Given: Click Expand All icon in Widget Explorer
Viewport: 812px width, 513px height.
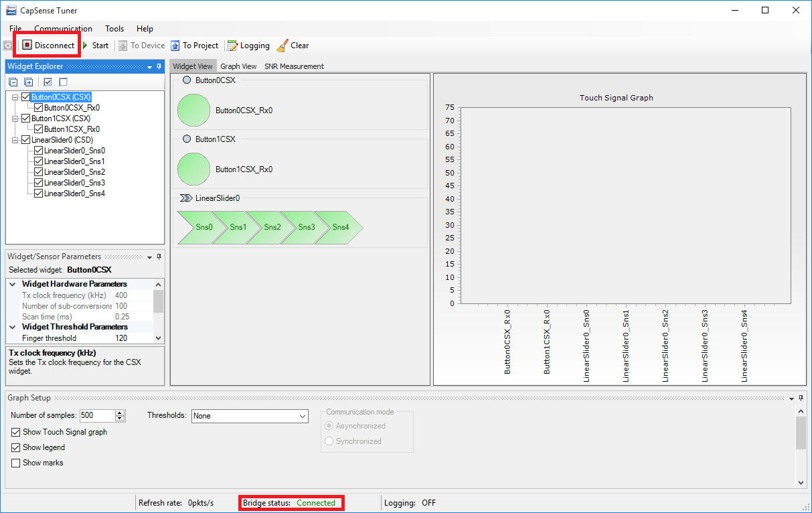Looking at the screenshot, I should pos(29,82).
